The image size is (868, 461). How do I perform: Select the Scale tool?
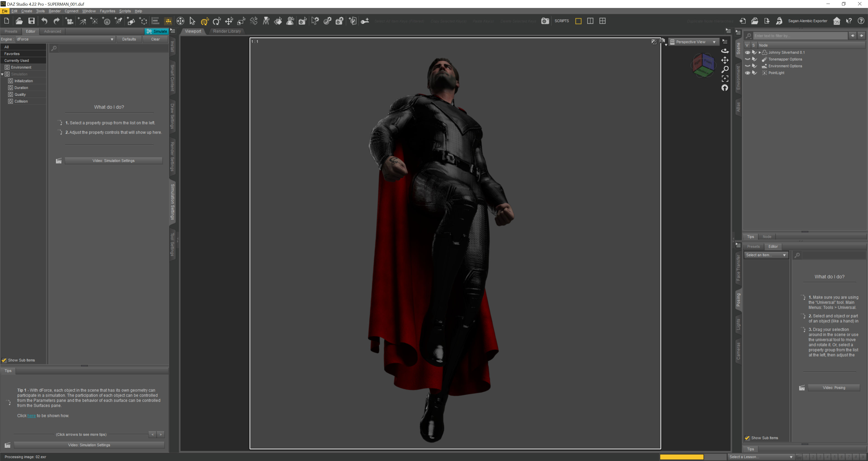pyautogui.click(x=241, y=21)
